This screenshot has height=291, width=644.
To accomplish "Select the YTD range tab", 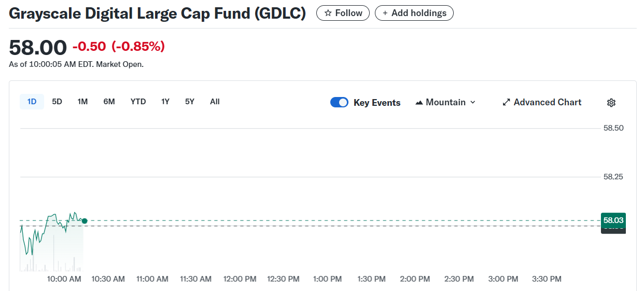I will (x=138, y=102).
